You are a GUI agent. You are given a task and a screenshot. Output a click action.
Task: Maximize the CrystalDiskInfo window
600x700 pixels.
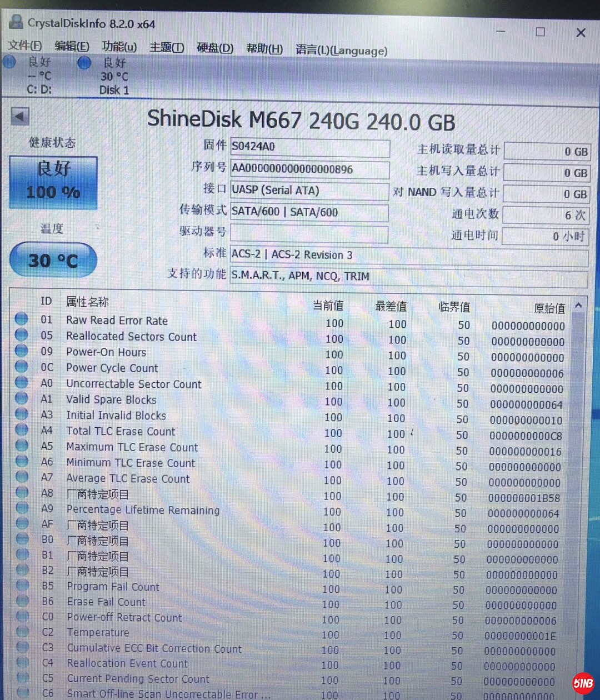tap(540, 32)
